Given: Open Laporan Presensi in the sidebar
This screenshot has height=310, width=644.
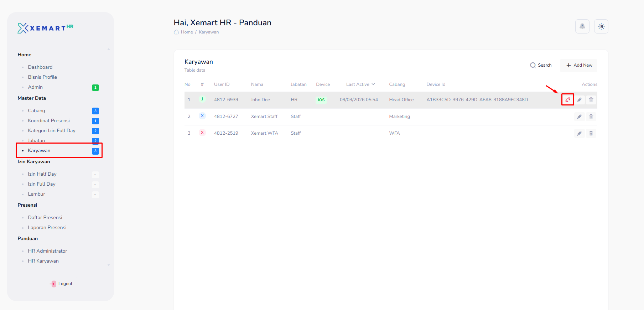Looking at the screenshot, I should pos(47,228).
